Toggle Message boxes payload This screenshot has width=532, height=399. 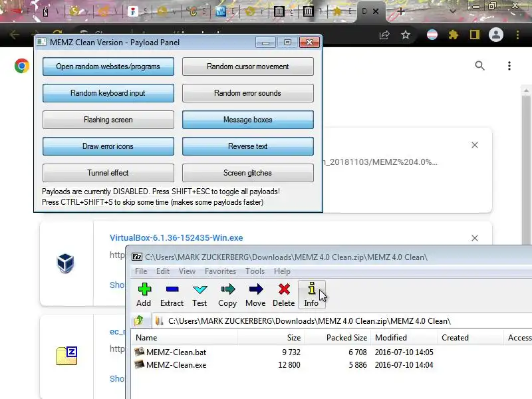coord(247,120)
